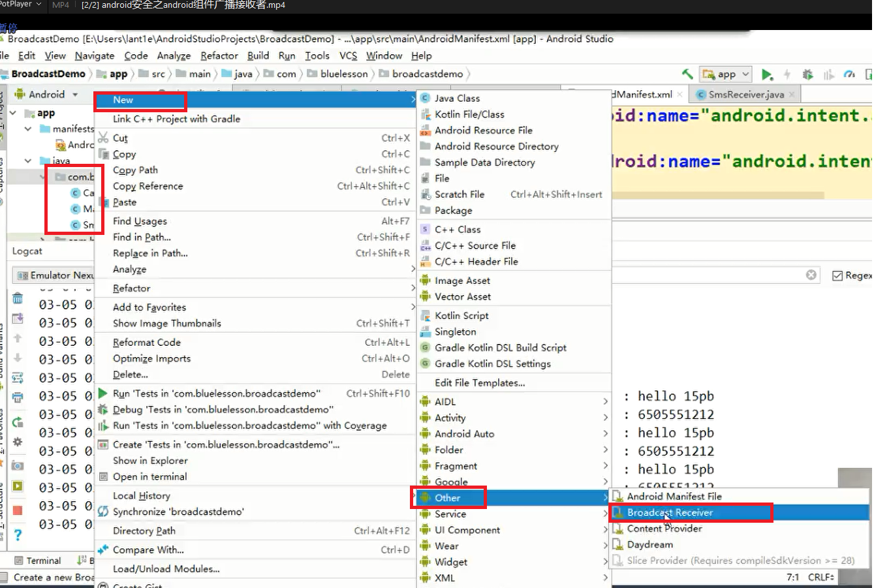874x588 pixels.
Task: Open the Emulator Nexus device dropdown
Action: coord(55,275)
